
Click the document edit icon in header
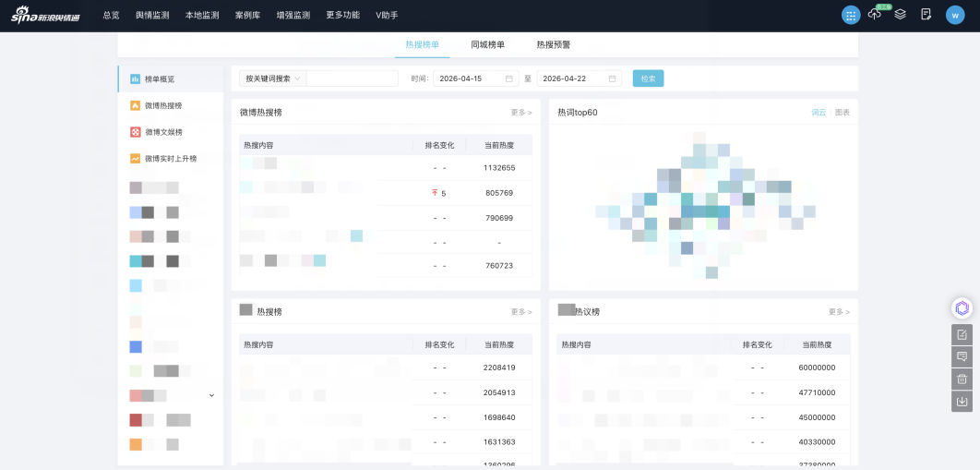[x=926, y=15]
